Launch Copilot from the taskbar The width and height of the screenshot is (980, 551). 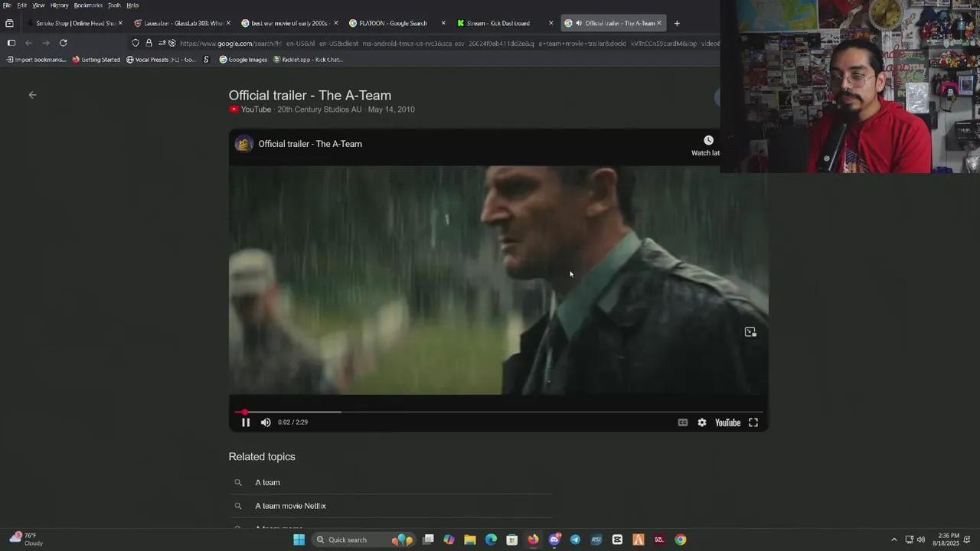[x=449, y=540]
